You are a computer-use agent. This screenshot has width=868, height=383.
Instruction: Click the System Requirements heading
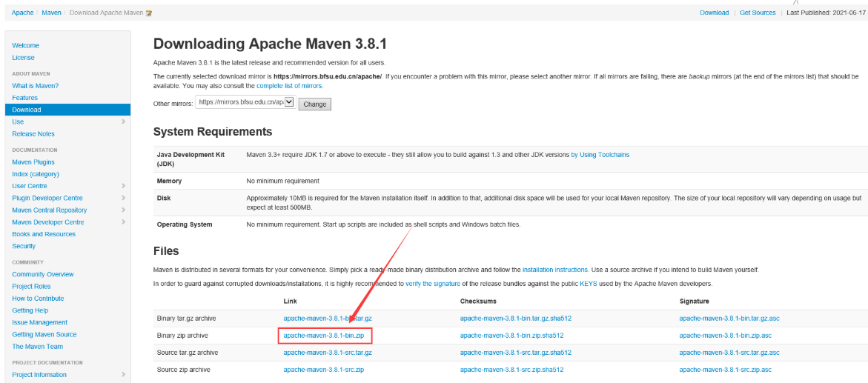(x=213, y=132)
